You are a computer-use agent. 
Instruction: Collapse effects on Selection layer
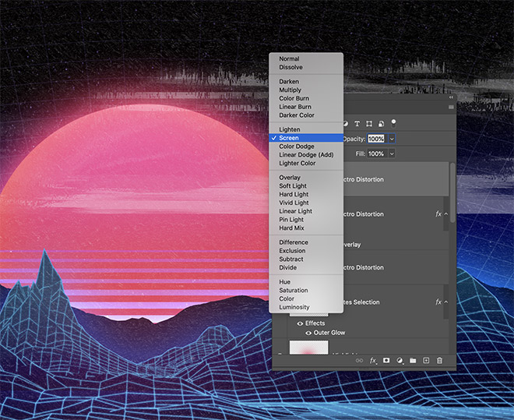tap(445, 302)
